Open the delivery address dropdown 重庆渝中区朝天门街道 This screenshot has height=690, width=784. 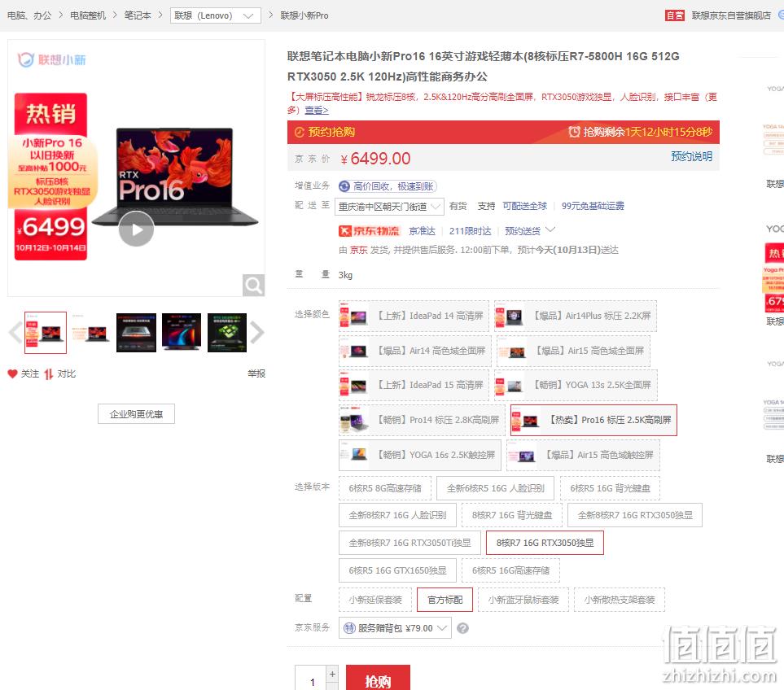point(389,207)
